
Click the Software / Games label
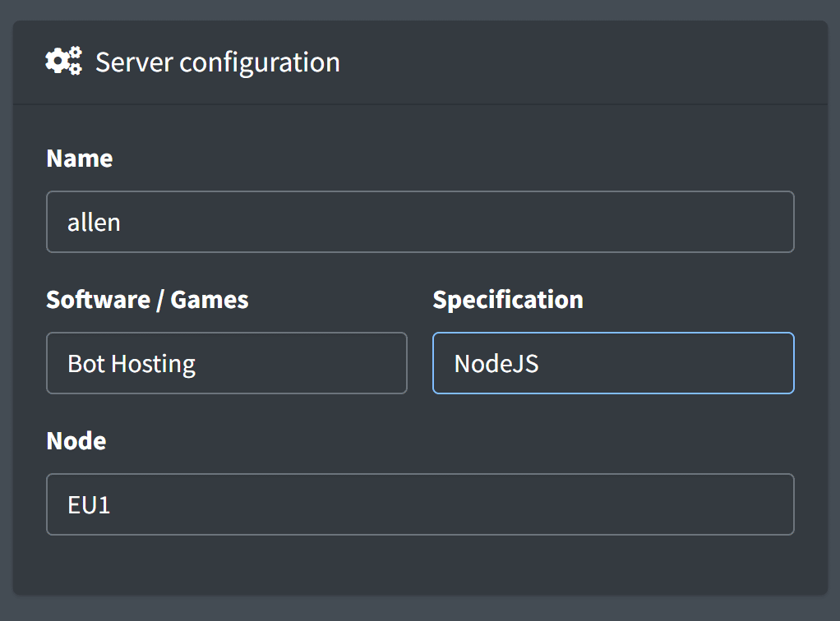[x=147, y=299]
